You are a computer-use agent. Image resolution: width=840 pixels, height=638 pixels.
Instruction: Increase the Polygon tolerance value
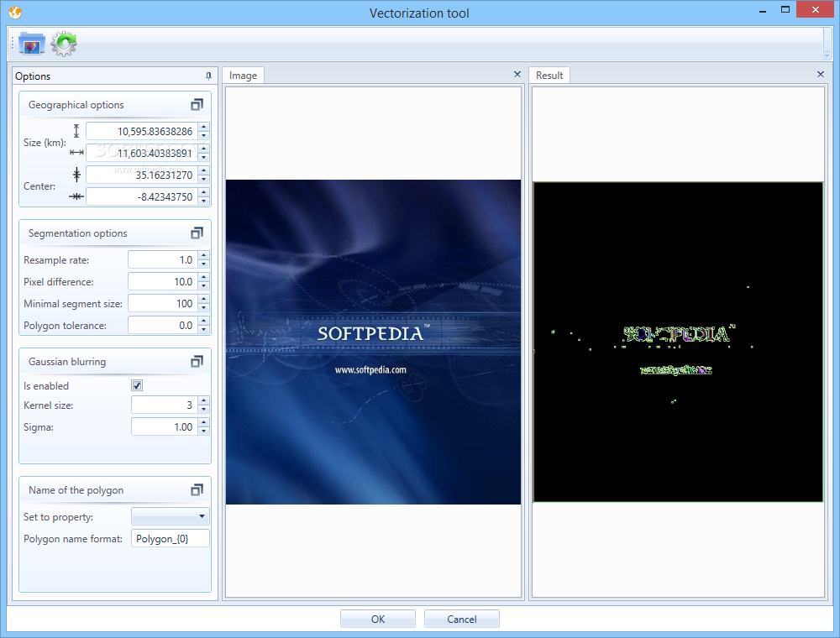(203, 322)
